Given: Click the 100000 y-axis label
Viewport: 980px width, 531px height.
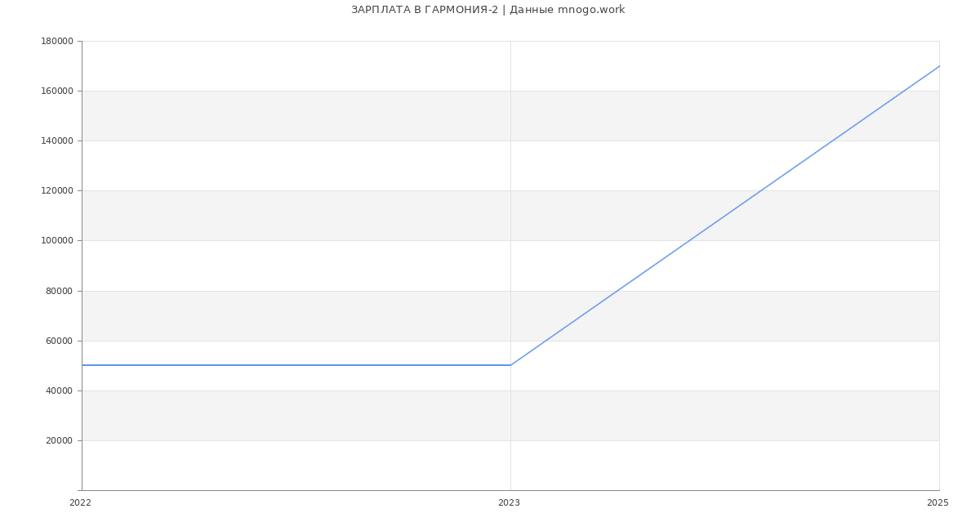Looking at the screenshot, I should point(57,240).
